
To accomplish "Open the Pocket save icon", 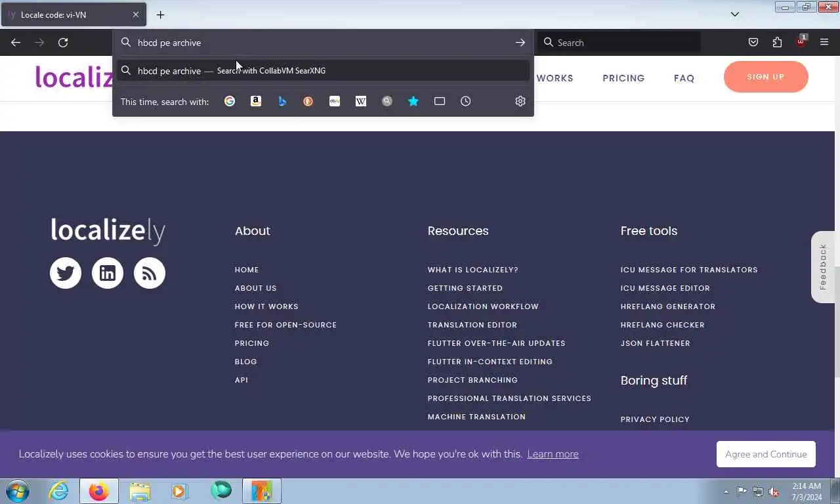I will click(x=753, y=43).
